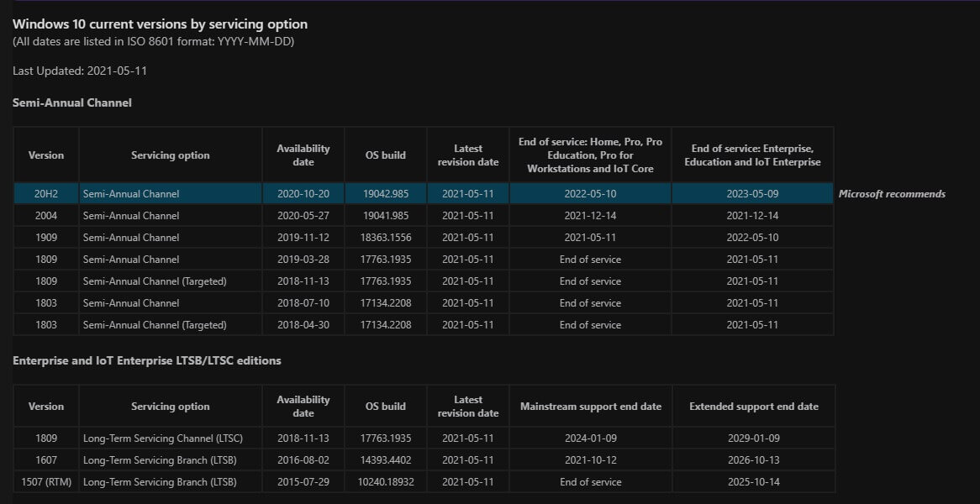The width and height of the screenshot is (980, 504).
Task: Select extended support end date 2026-10-13
Action: (754, 460)
